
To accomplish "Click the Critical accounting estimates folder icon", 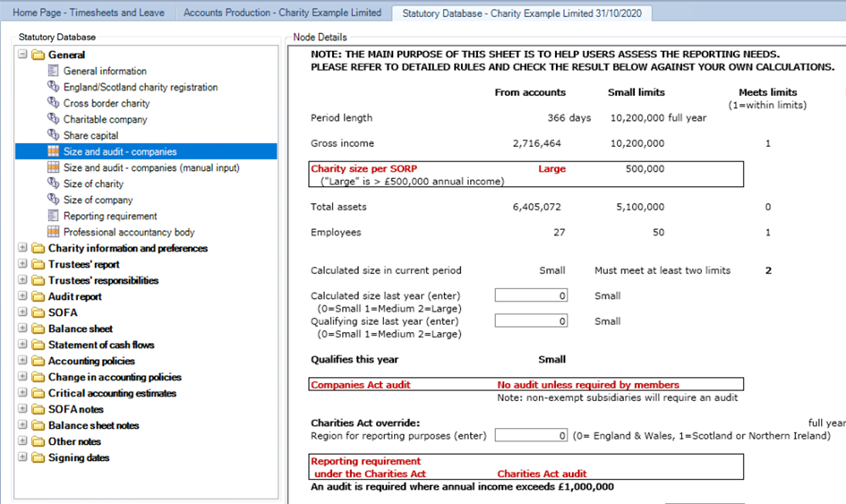I will click(38, 393).
